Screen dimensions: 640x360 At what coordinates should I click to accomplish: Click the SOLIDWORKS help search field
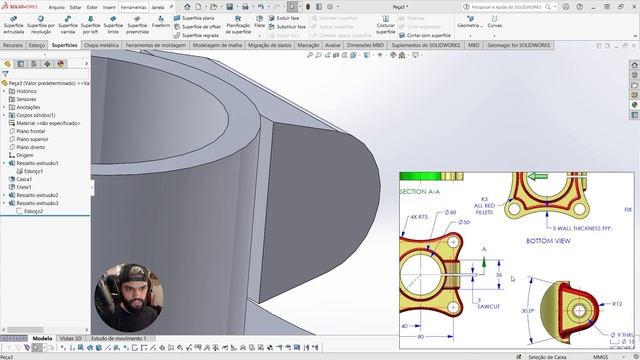click(506, 7)
